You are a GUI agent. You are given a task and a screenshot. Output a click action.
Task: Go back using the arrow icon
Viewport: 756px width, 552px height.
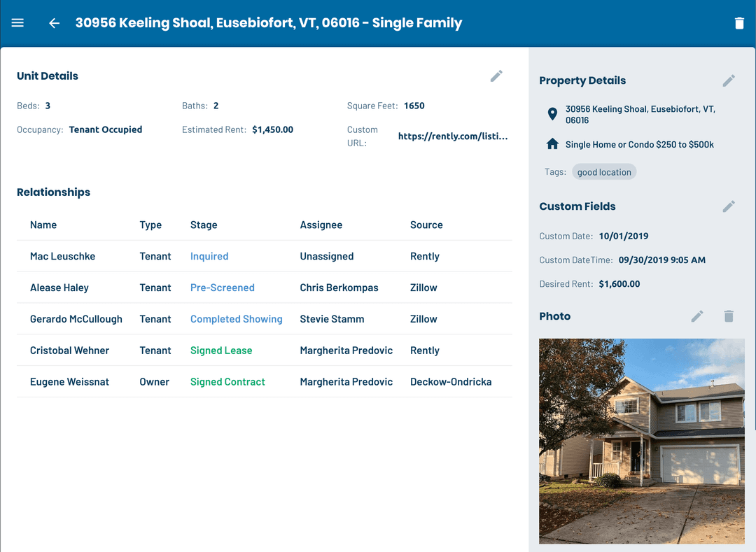(x=54, y=23)
